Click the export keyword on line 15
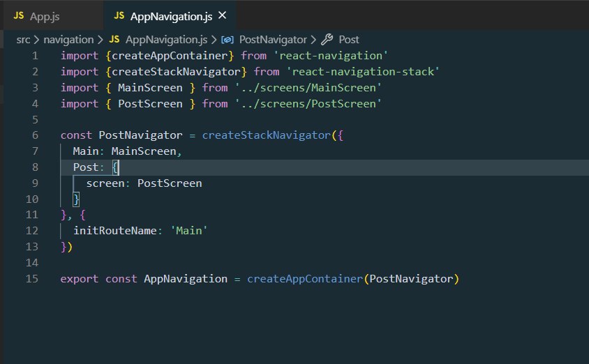Image resolution: width=589 pixels, height=364 pixels. 80,279
